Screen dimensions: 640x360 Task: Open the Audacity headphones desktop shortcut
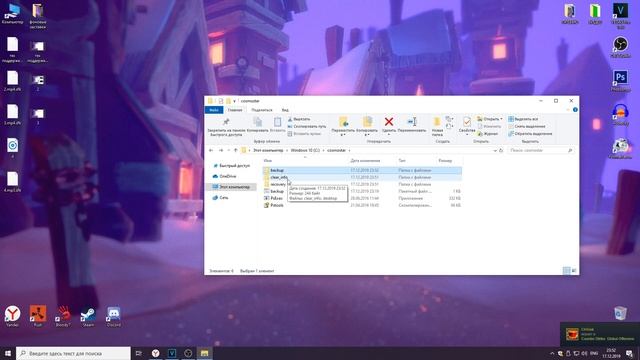click(620, 114)
